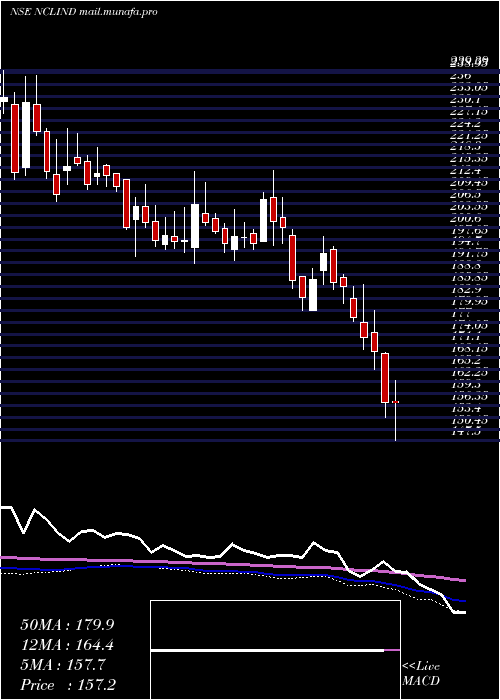The width and height of the screenshot is (500, 700).
Task: Click the '<<Live MACD' label
Action: [421, 674]
